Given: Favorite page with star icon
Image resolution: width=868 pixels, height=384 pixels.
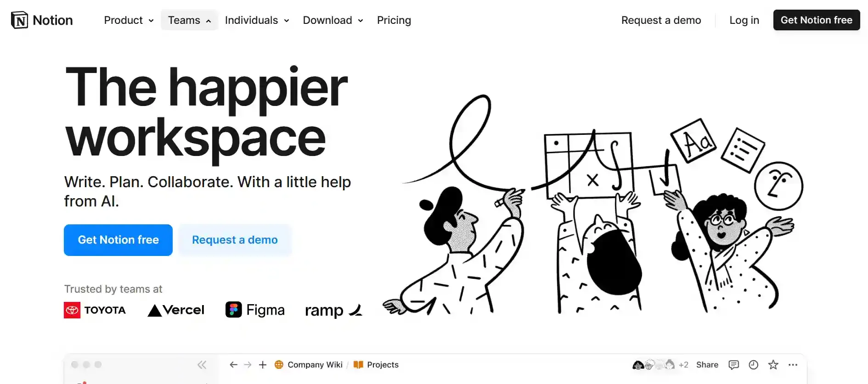Looking at the screenshot, I should tap(773, 365).
